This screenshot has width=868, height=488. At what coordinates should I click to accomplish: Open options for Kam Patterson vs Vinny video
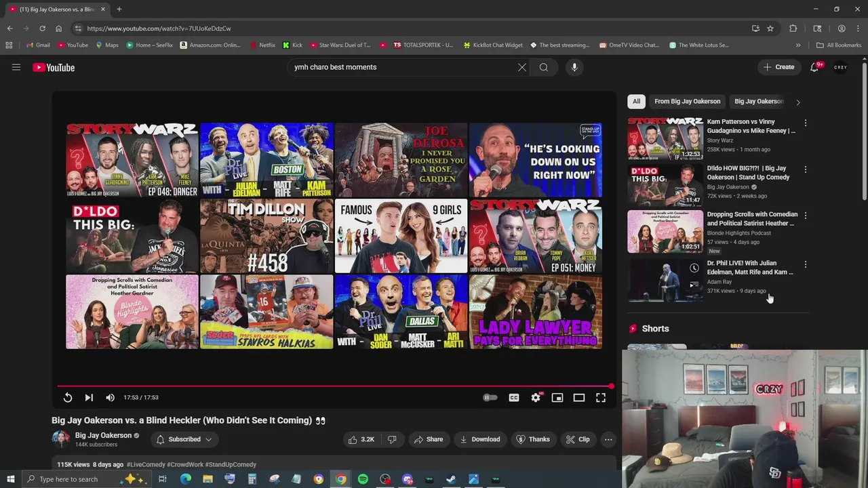806,123
